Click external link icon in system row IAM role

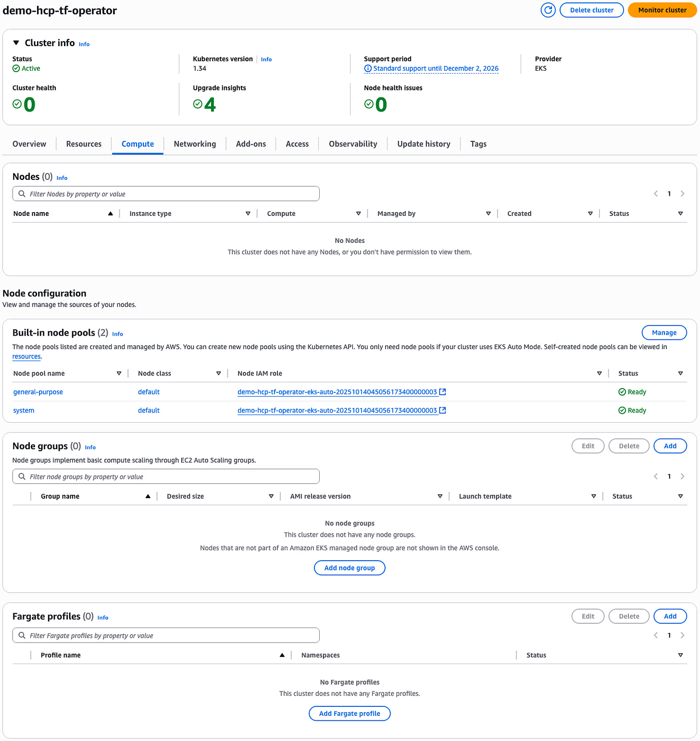pos(443,410)
